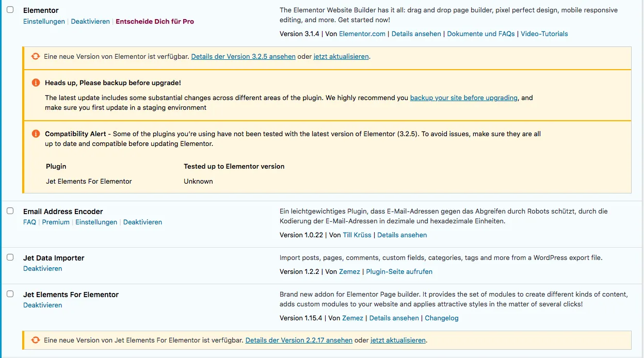Viewport: 644px width, 358px height.
Task: Open Till Krüss author link
Action: click(357, 235)
